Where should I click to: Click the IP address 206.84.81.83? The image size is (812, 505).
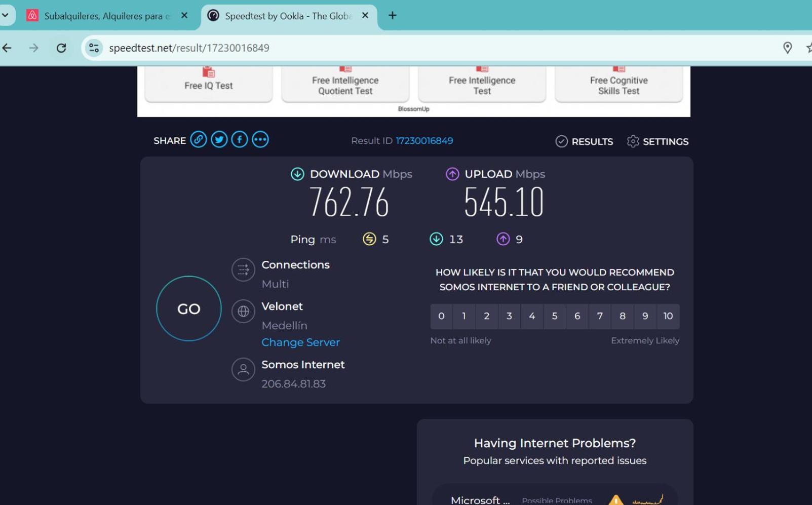(293, 384)
